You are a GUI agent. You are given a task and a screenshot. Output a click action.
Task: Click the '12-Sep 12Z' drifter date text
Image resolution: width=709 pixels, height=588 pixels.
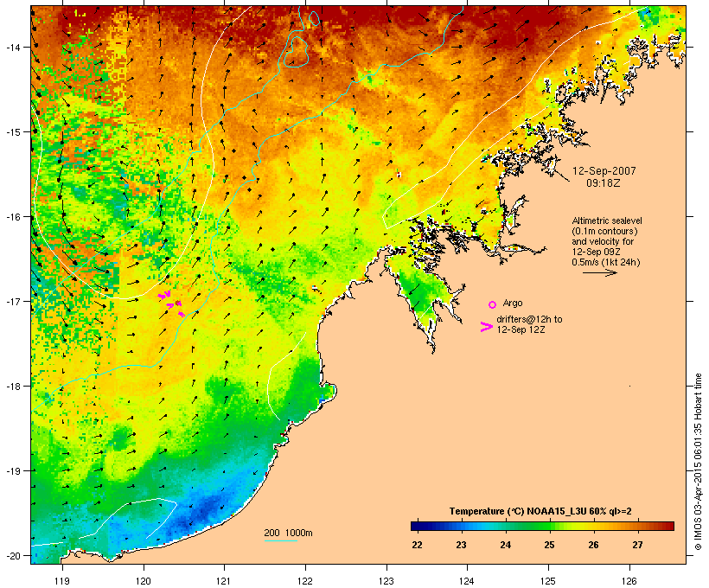521,329
